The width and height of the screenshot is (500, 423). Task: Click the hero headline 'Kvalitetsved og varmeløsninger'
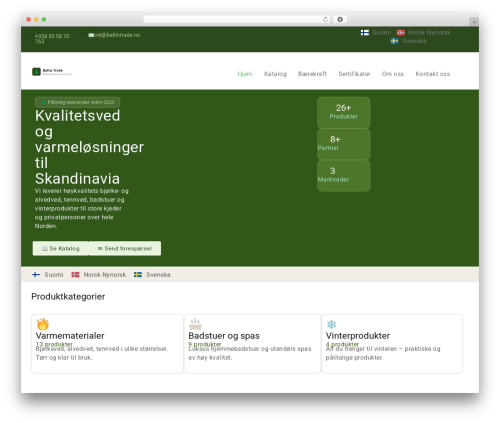pos(89,147)
